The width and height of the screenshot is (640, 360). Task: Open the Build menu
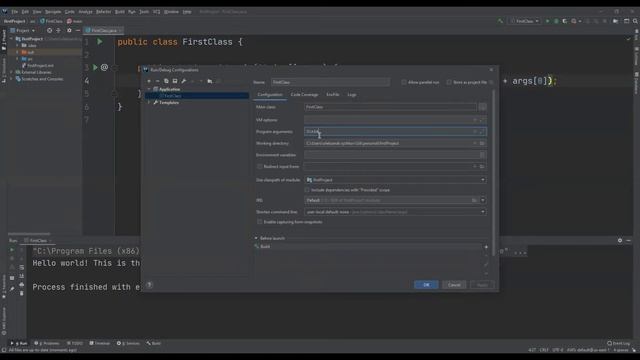click(120, 12)
